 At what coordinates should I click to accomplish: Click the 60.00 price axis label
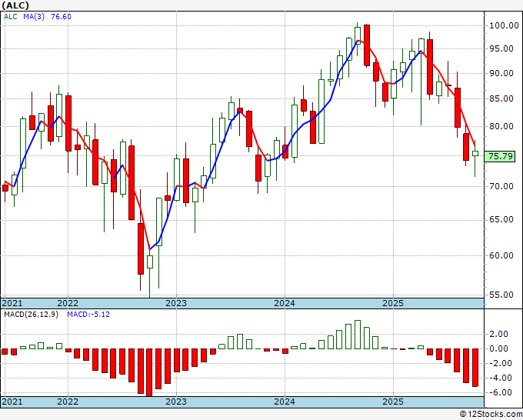click(501, 255)
